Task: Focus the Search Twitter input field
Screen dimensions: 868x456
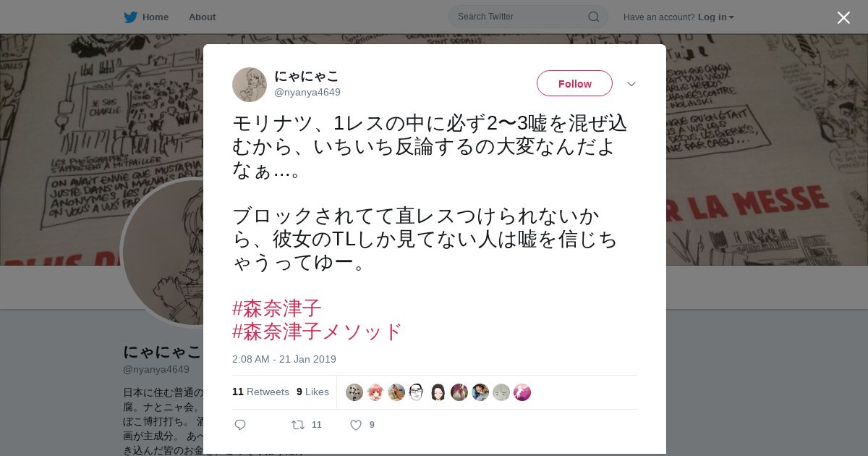Action: (521, 17)
